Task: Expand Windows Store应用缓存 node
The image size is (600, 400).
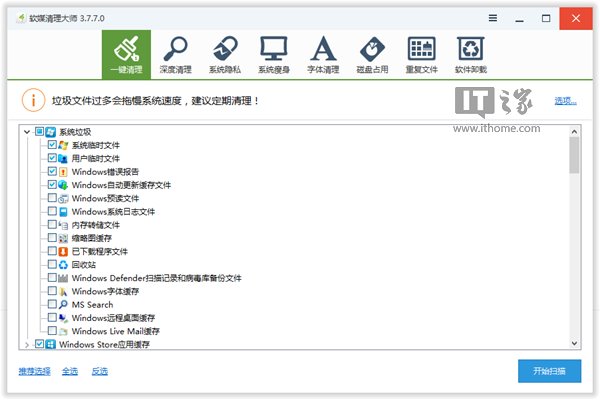Action: [x=27, y=344]
